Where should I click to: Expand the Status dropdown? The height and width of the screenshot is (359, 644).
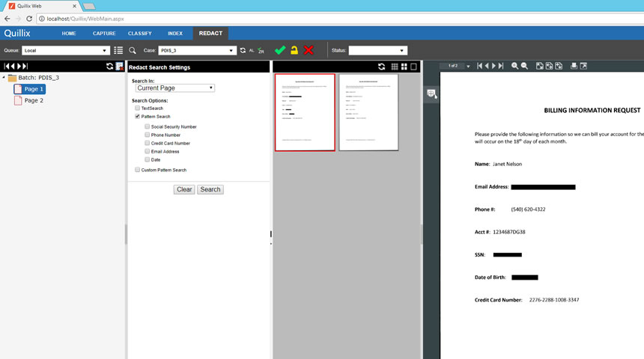click(378, 51)
